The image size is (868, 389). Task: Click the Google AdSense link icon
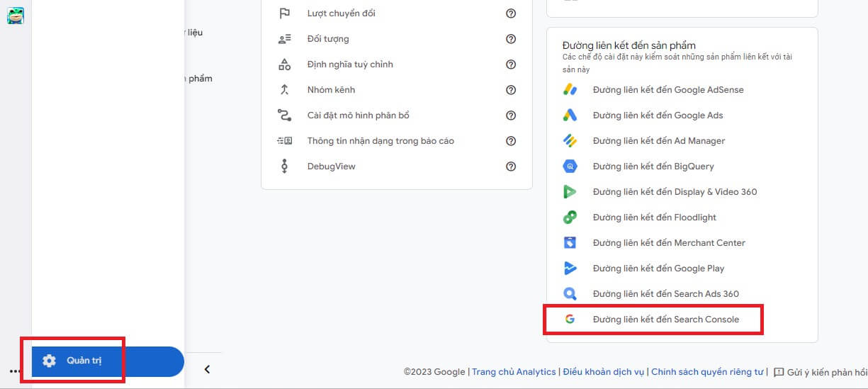point(570,90)
